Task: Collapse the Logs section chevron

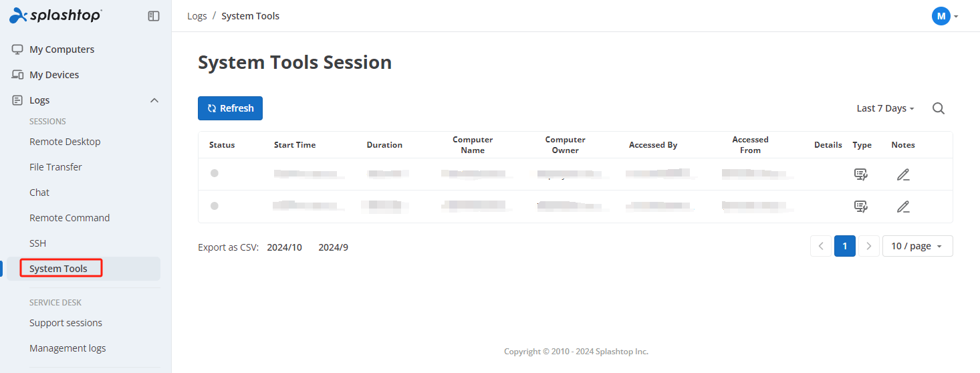Action: coord(154,100)
